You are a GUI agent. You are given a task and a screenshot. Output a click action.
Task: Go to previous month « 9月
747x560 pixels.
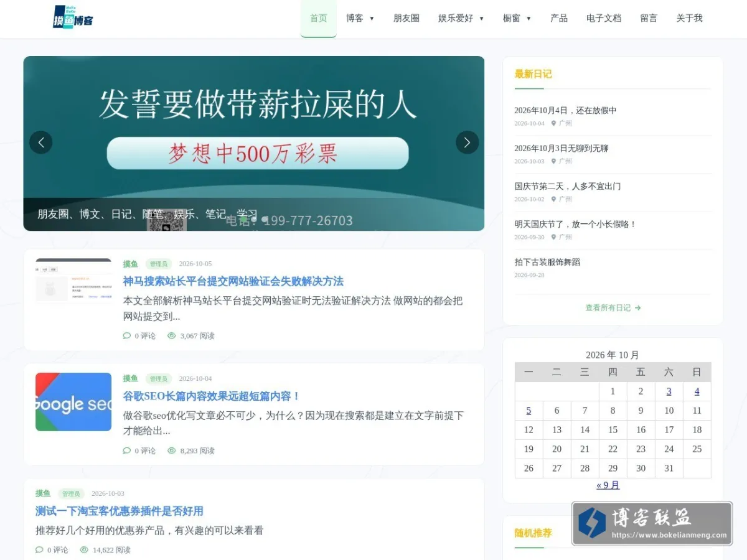[608, 485]
